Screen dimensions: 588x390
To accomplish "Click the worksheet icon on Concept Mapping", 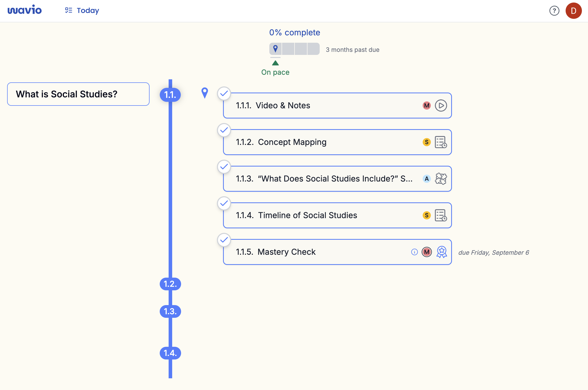I will [441, 142].
